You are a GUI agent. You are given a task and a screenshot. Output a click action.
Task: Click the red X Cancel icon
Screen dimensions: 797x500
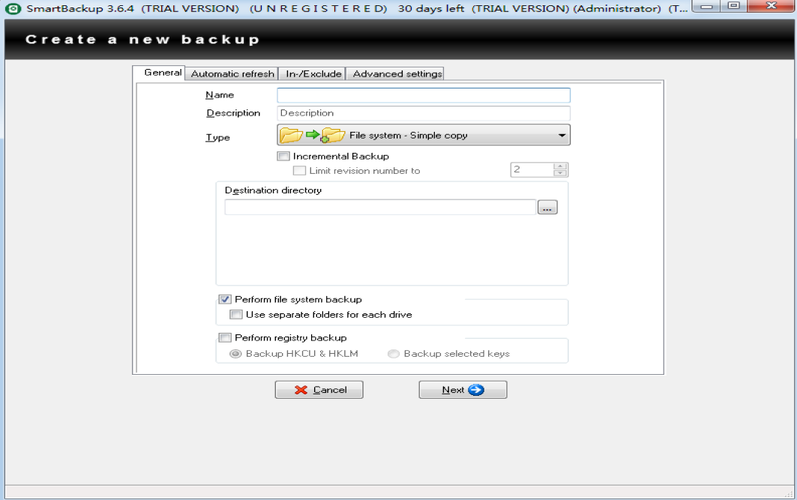(x=301, y=390)
